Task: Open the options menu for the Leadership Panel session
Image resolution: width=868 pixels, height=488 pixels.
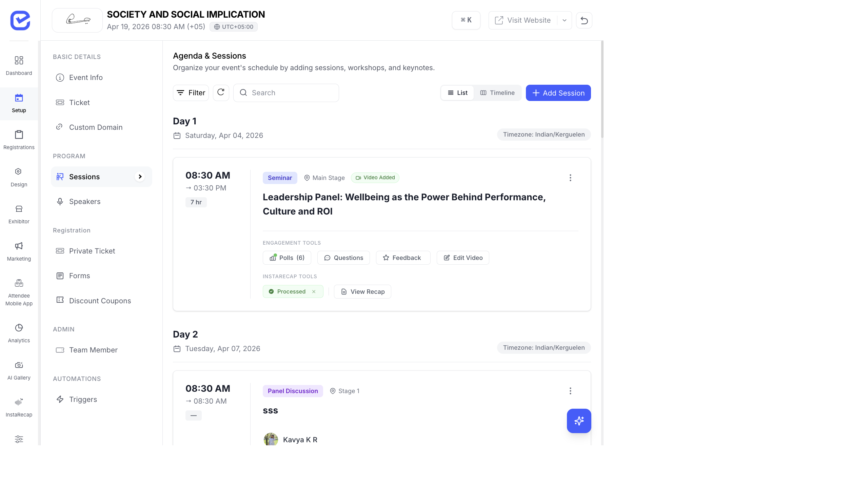Action: [x=570, y=178]
